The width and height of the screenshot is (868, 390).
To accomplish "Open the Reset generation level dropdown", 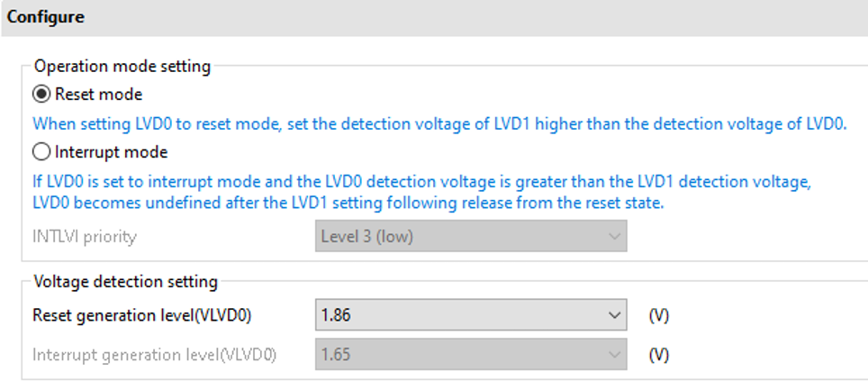I will (471, 315).
